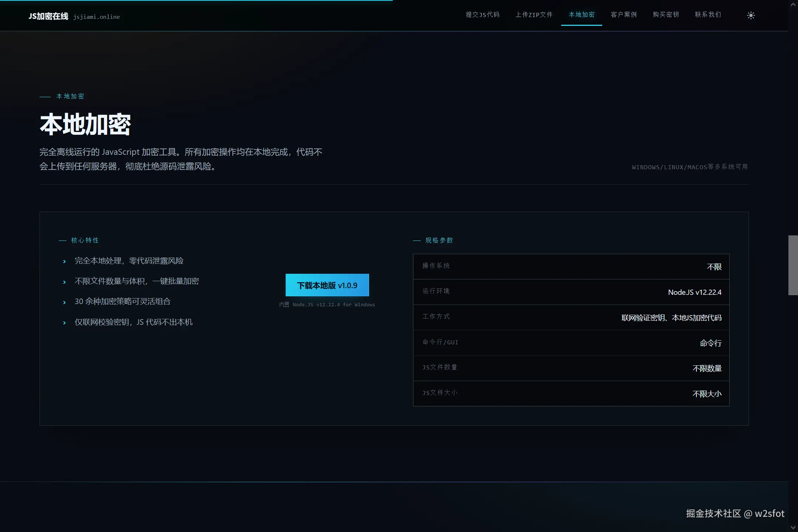Screen dimensions: 798x532
Task: Select the 本地加密 nav tab
Action: click(582, 15)
